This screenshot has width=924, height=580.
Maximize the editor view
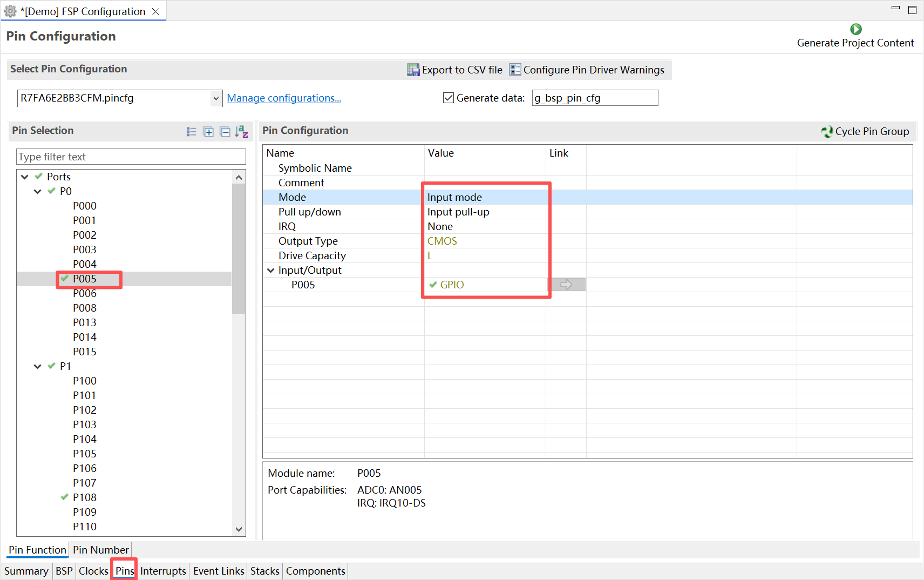tap(913, 10)
